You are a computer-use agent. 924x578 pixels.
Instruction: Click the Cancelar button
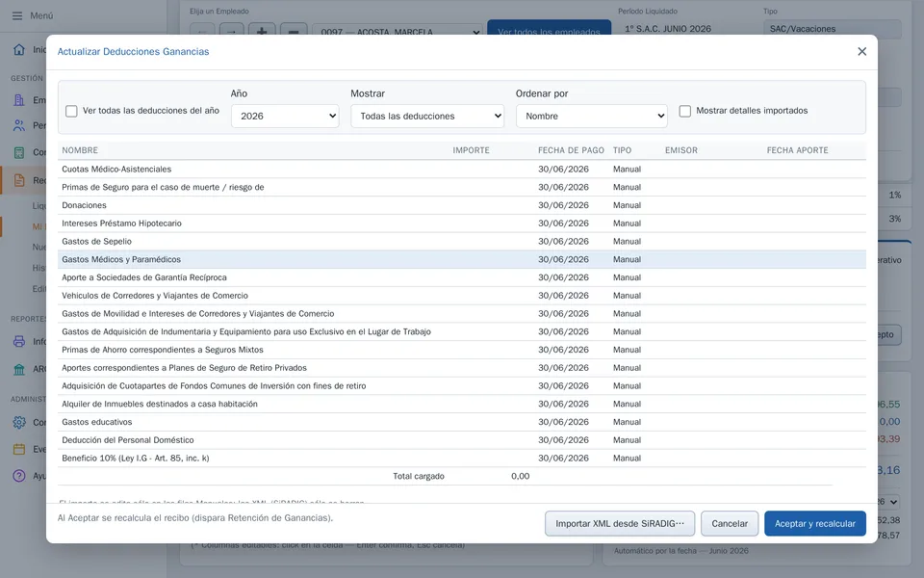click(x=730, y=524)
